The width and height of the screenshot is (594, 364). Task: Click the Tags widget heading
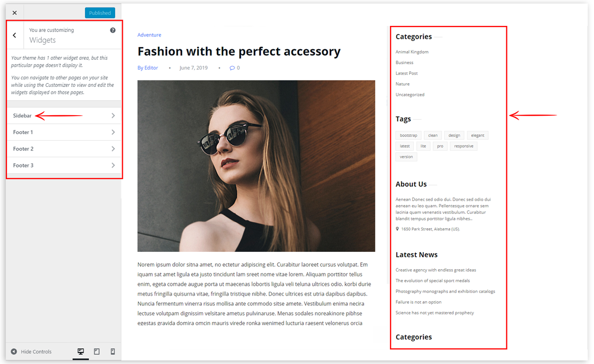(x=403, y=119)
